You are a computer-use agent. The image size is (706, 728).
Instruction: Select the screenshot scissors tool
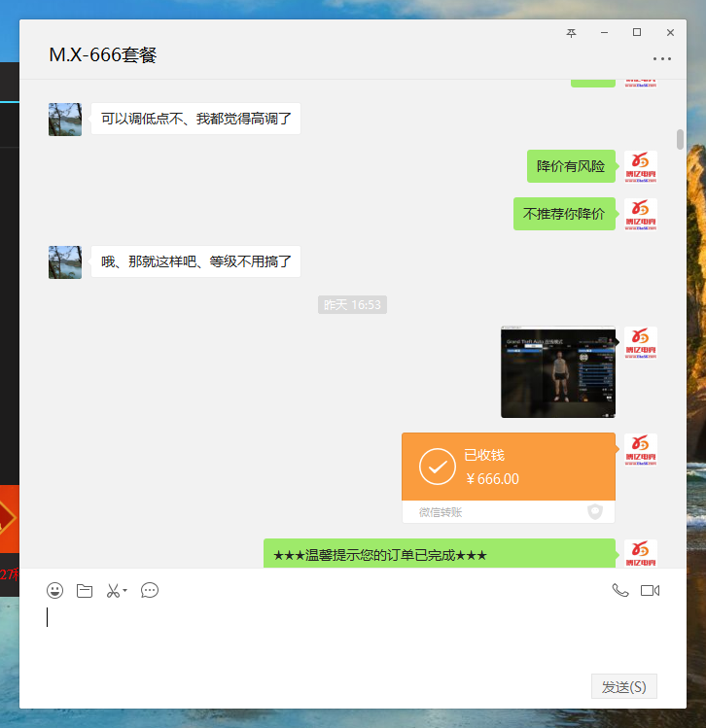113,591
